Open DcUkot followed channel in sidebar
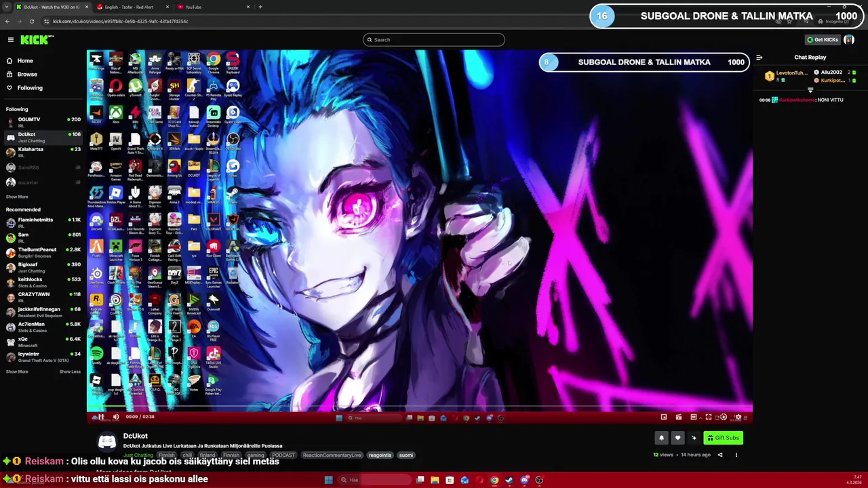 point(43,137)
